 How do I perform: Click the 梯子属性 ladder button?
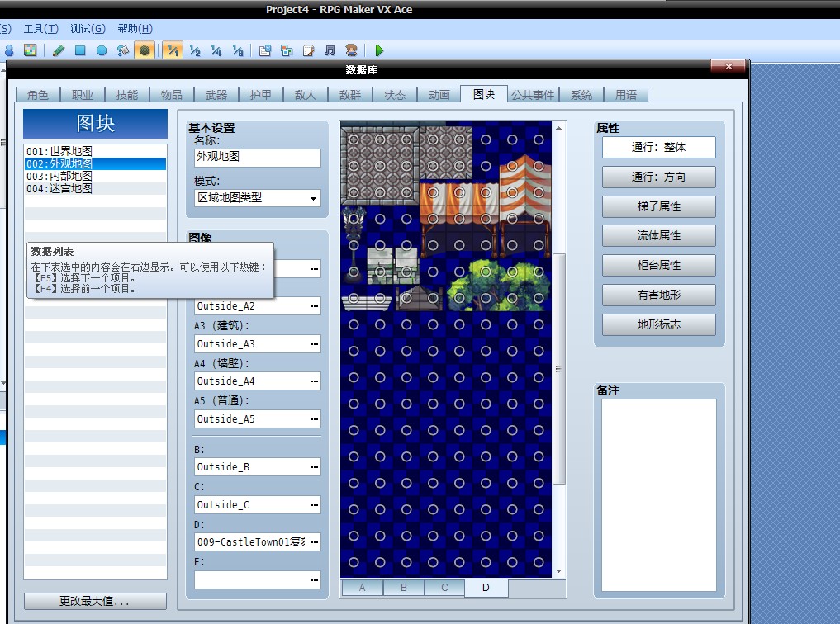click(x=658, y=206)
